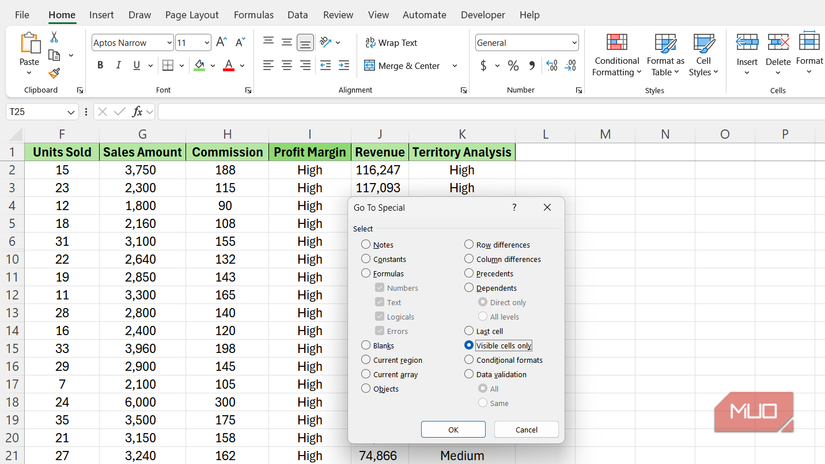Apply middle vertical alignment

coord(287,42)
